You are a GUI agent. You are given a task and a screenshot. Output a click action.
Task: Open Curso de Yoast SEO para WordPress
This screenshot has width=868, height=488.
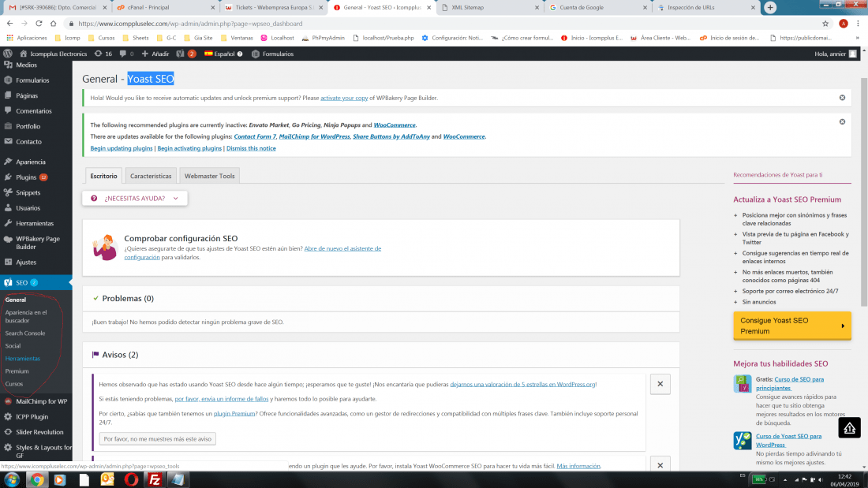tap(788, 441)
